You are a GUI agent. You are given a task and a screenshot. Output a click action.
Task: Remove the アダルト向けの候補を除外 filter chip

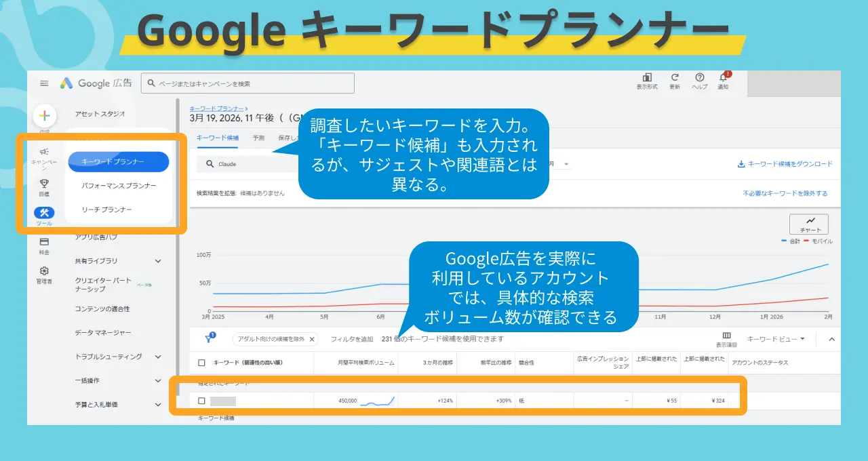click(312, 339)
